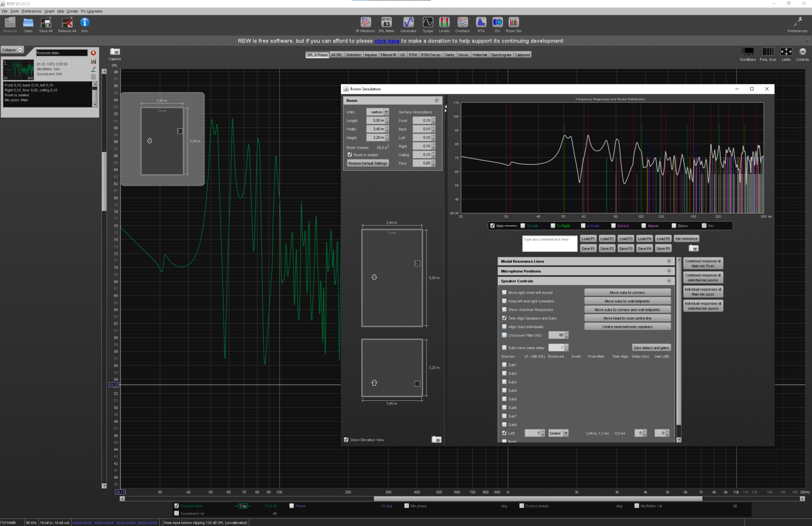Open Left speaker Sealed enclosure dropdown

558,433
